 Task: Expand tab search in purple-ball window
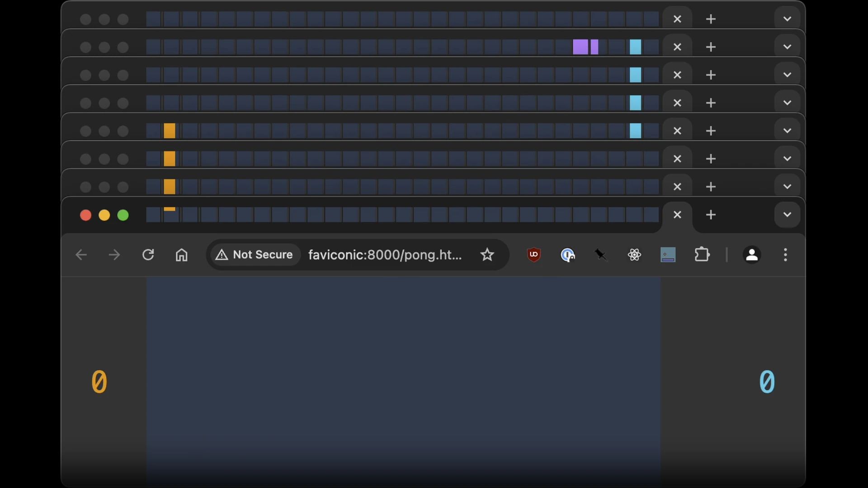click(x=787, y=47)
